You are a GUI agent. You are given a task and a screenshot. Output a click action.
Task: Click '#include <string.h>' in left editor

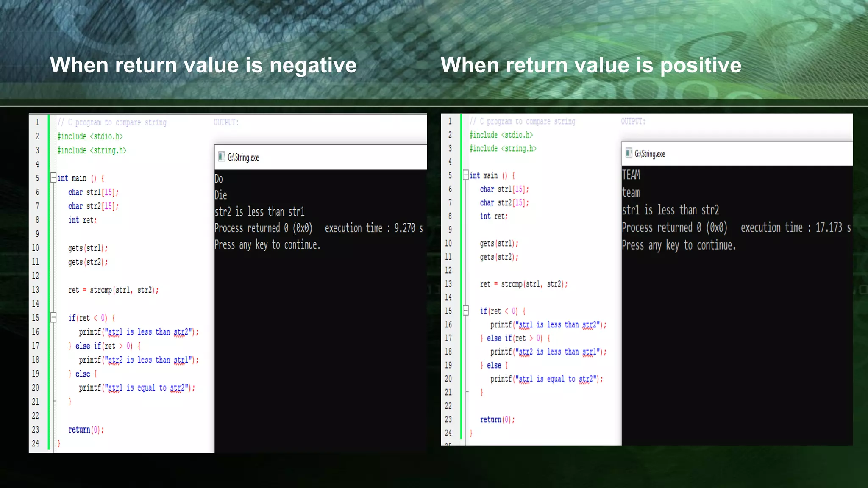(92, 150)
